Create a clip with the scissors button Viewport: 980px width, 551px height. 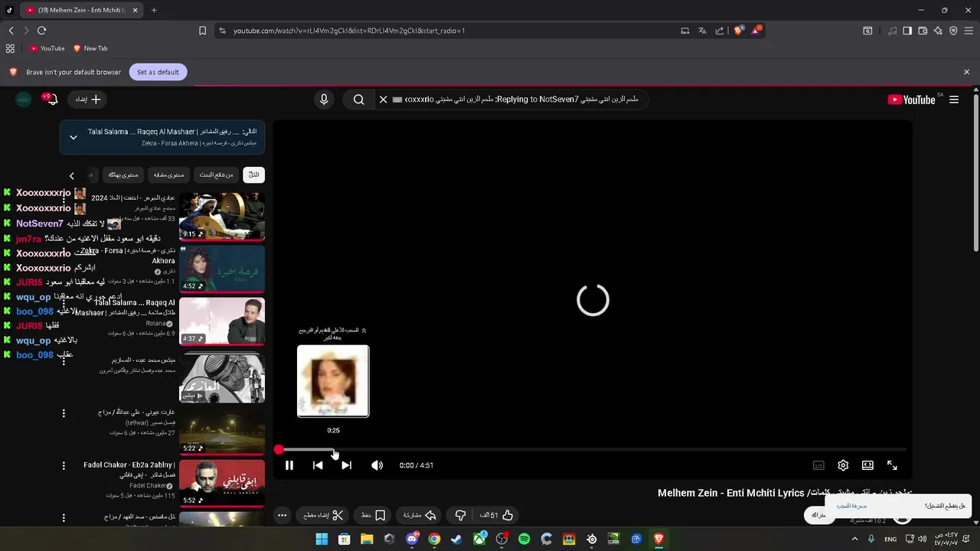point(324,515)
